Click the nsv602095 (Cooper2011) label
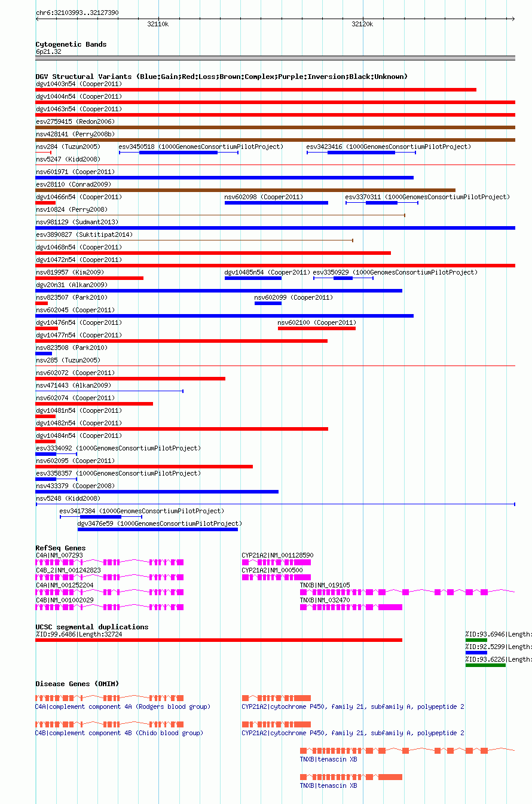 [75, 461]
